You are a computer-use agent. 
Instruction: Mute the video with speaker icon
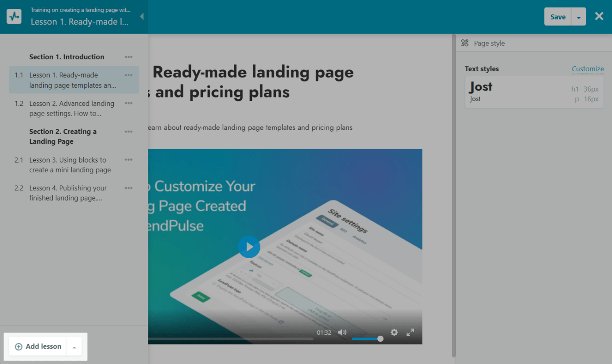342,333
